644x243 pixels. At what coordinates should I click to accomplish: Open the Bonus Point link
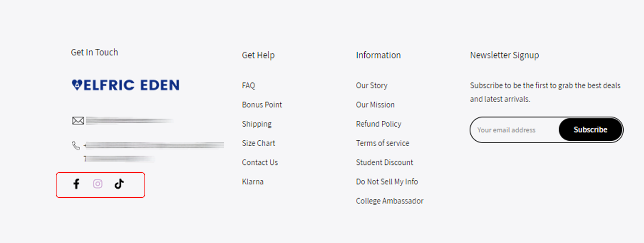tap(262, 105)
